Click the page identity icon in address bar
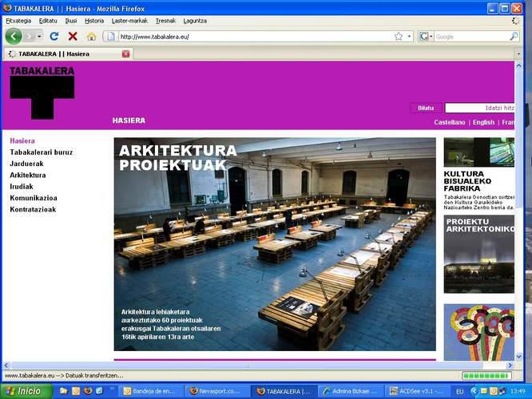532x399 pixels. pos(111,36)
